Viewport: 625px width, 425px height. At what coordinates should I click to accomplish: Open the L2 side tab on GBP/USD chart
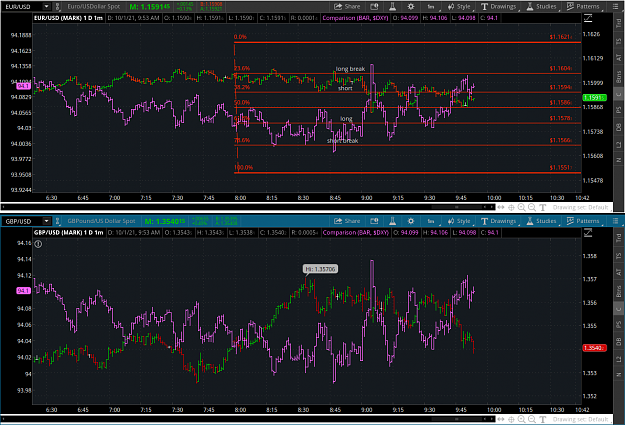(619, 359)
